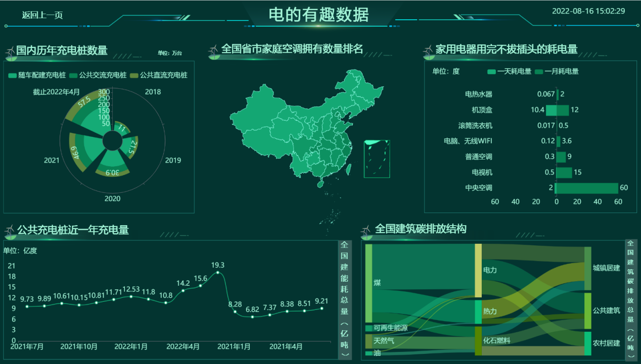Click the windmill icon beside 公共充电桩近一年充电量
The height and width of the screenshot is (364, 641).
(x=11, y=229)
